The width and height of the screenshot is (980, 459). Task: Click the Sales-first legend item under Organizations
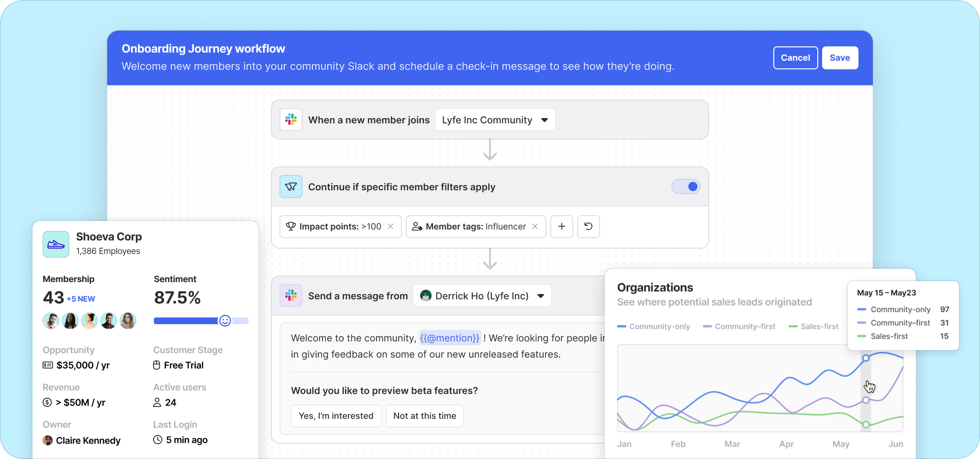pyautogui.click(x=813, y=327)
